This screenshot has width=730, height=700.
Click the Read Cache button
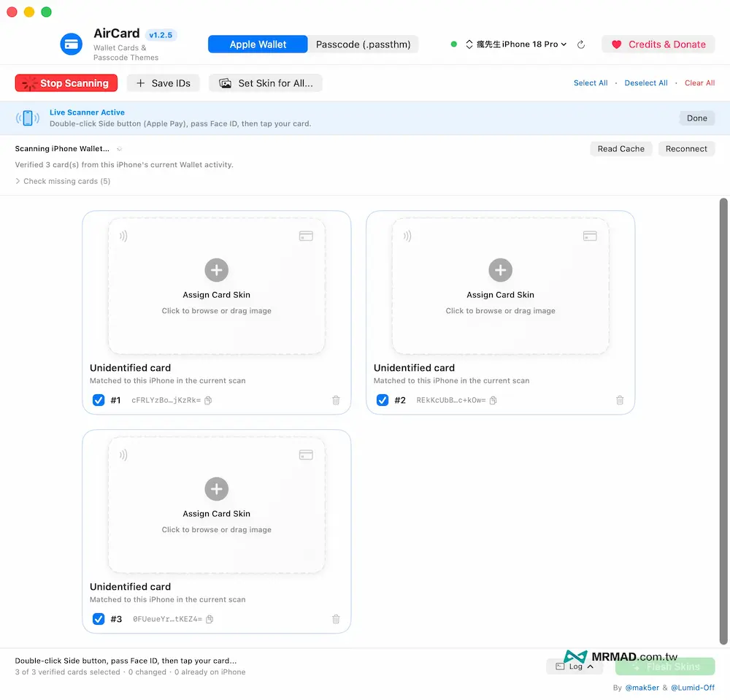[621, 149]
